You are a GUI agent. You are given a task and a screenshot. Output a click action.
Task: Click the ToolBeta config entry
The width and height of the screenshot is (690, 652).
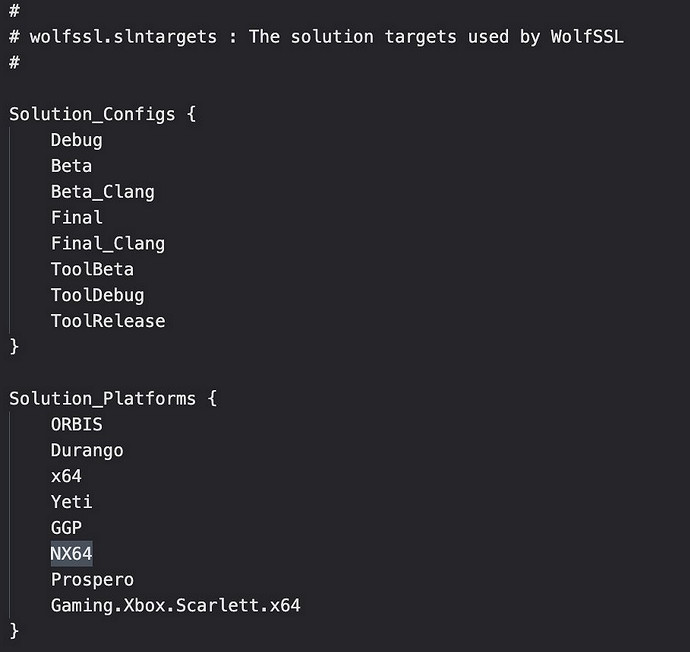click(92, 270)
